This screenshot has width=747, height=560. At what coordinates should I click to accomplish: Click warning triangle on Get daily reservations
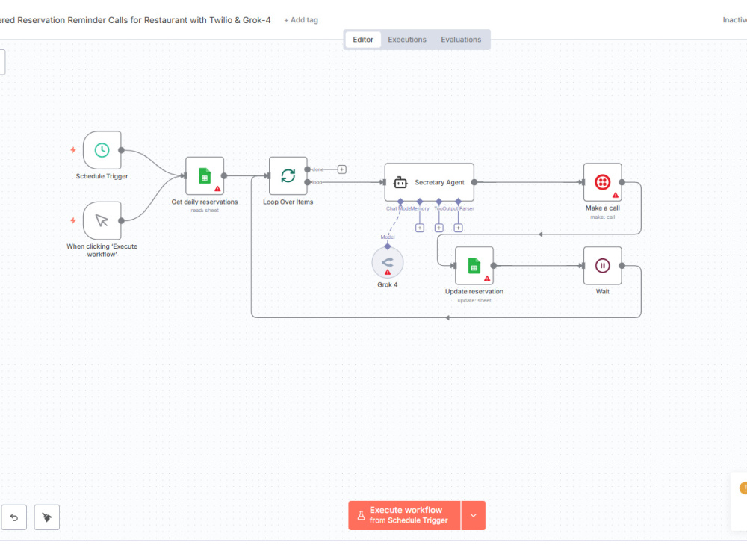tap(217, 189)
